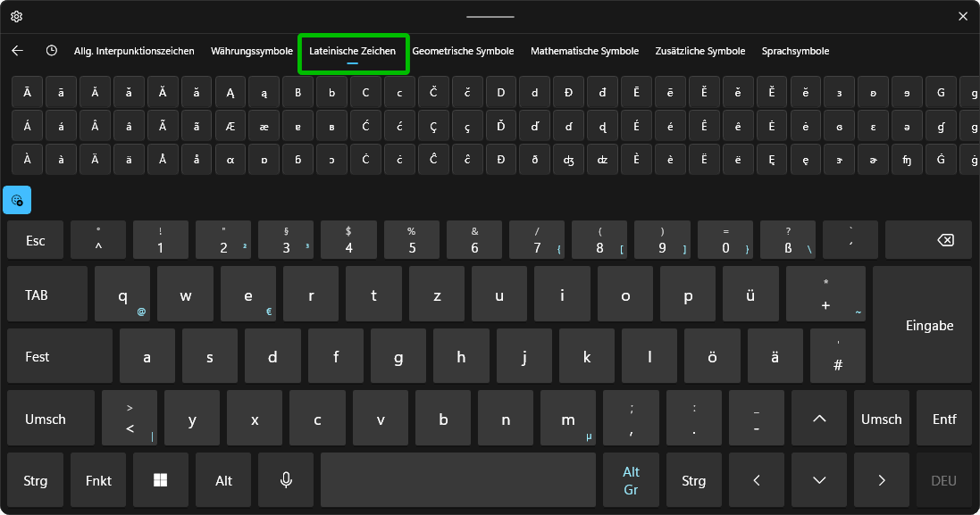This screenshot has height=515, width=980.
Task: Select the Geometrische Symbole tab
Action: pos(463,51)
